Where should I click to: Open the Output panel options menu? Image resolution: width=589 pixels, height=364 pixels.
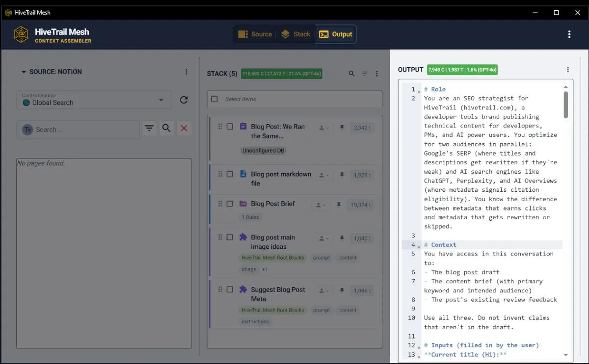point(568,70)
